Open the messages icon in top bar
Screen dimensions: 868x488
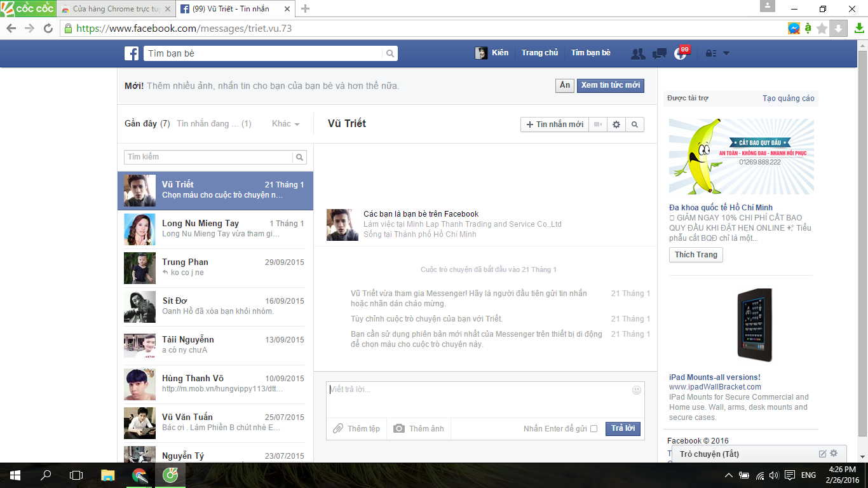[660, 54]
